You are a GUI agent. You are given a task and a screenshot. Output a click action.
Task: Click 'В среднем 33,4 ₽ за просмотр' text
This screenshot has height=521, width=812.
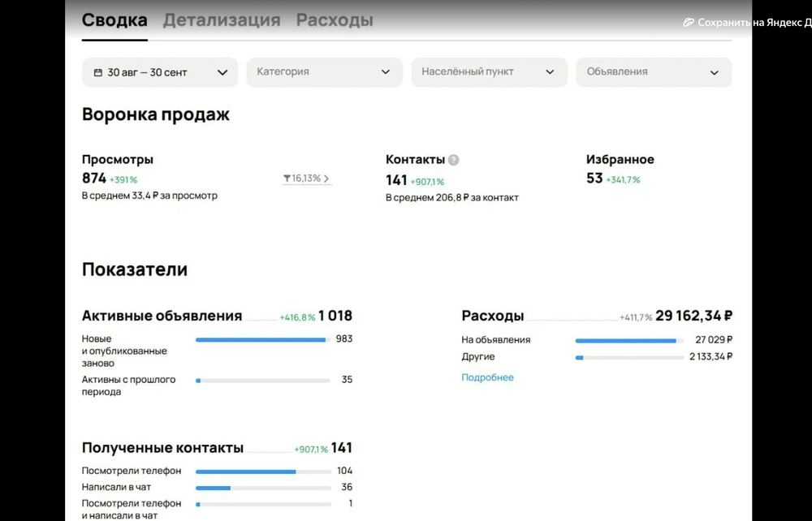click(x=149, y=196)
